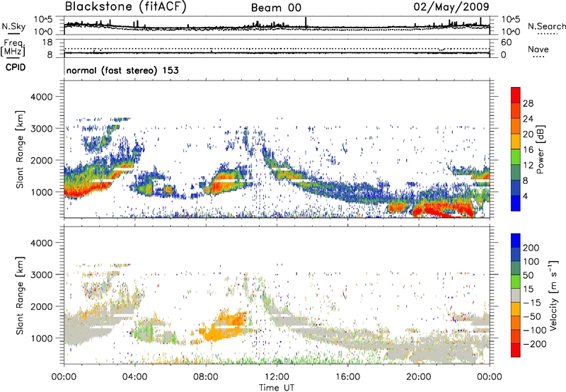Click the 'Beam 00' label

click(x=276, y=8)
